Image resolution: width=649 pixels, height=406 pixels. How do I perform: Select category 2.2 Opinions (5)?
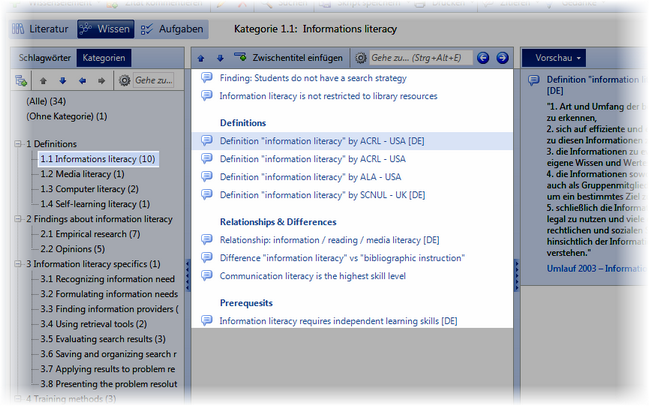[73, 249]
